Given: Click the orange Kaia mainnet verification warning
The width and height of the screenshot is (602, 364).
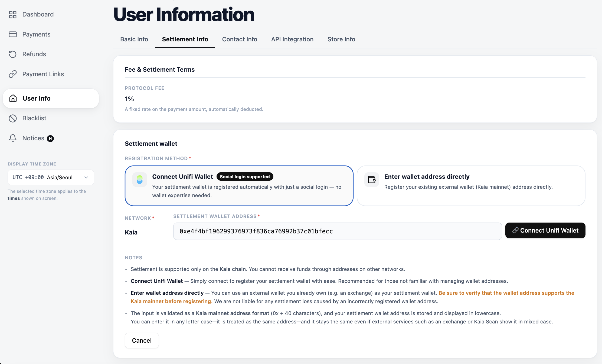Looking at the screenshot, I should click(x=352, y=297).
